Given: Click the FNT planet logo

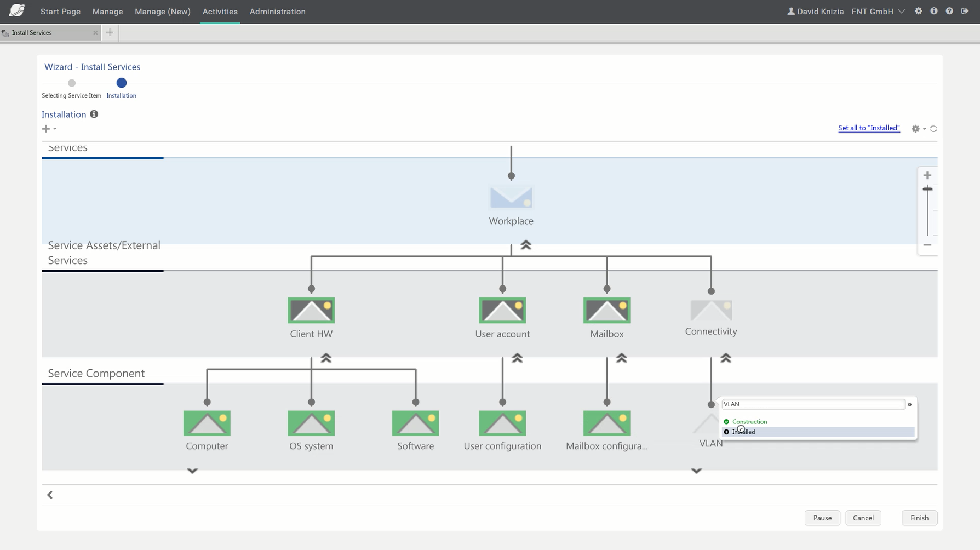Looking at the screenshot, I should coord(17,10).
